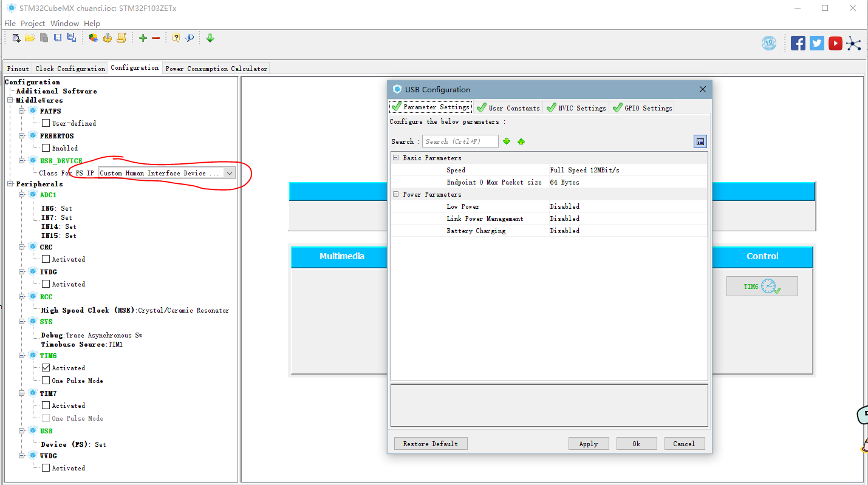This screenshot has height=485, width=868.
Task: Open the Help menu
Action: 92,23
